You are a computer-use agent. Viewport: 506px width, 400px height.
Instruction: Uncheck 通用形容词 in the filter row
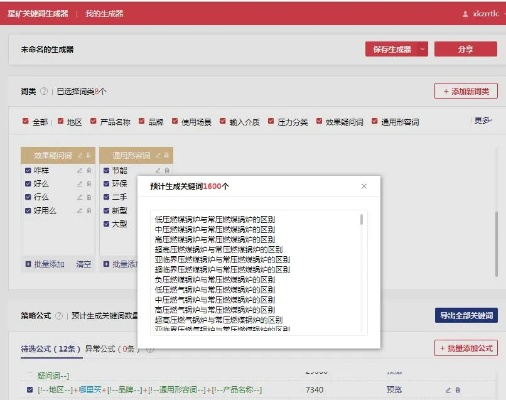375,121
